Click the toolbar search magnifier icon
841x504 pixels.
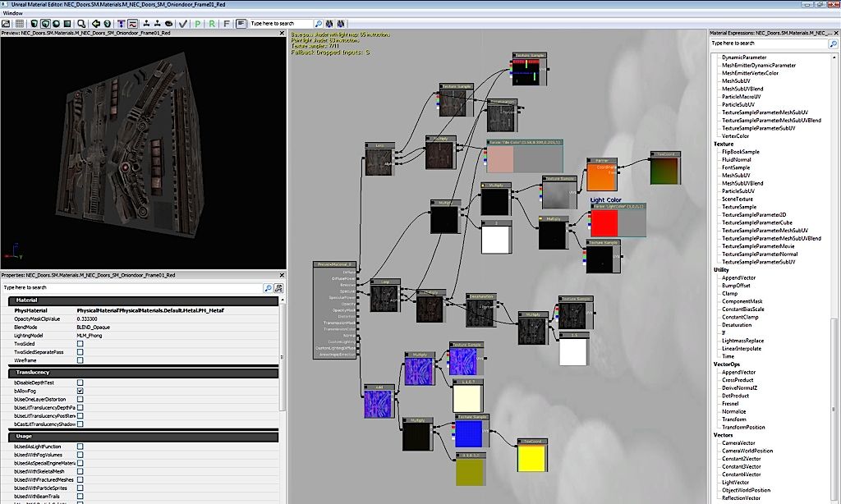(x=319, y=24)
